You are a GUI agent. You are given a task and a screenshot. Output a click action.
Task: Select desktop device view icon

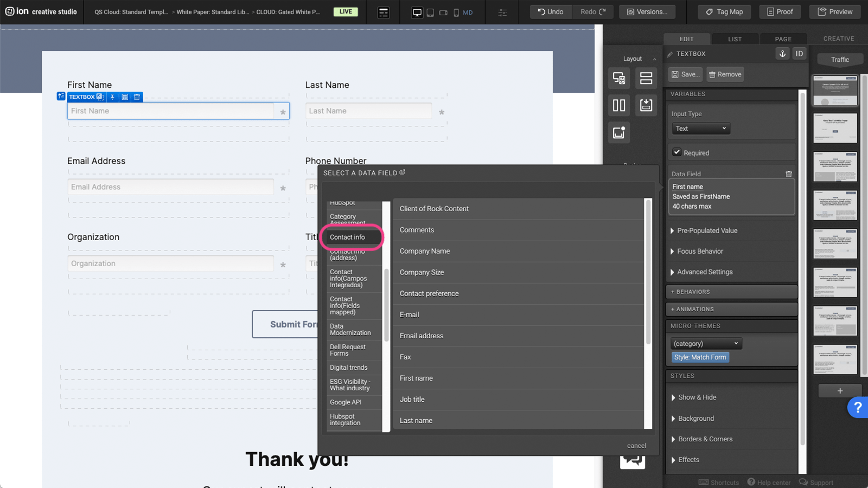click(417, 12)
